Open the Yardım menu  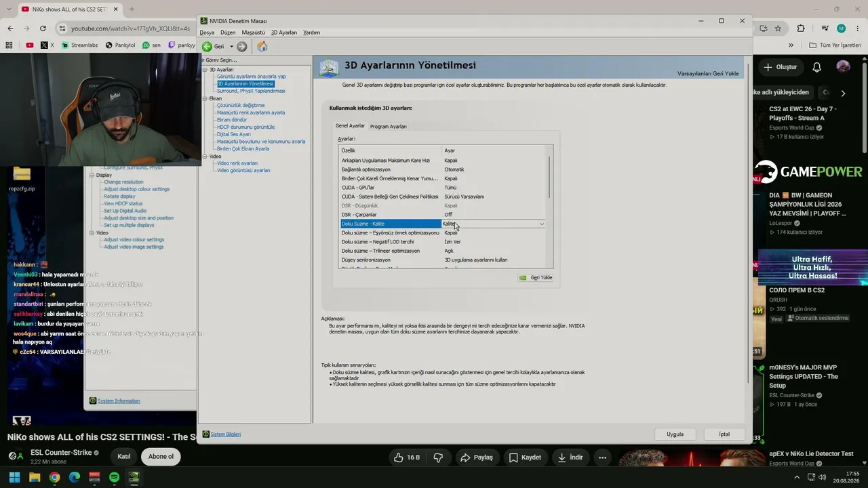tap(311, 33)
